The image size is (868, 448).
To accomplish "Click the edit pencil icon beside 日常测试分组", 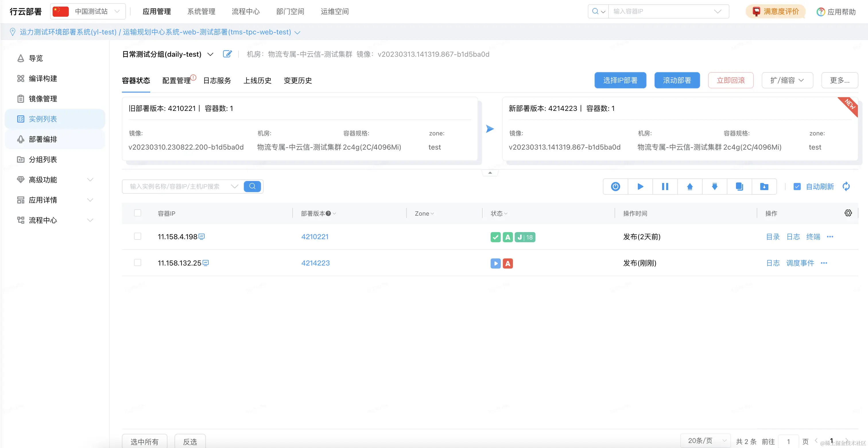I will pyautogui.click(x=227, y=54).
